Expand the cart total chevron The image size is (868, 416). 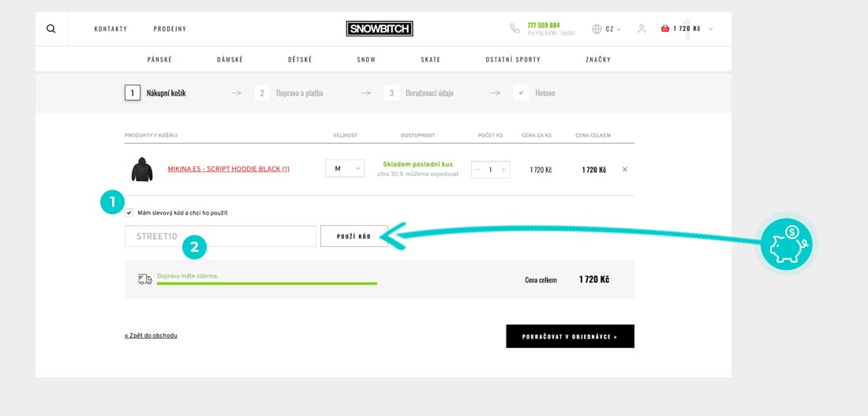click(711, 28)
